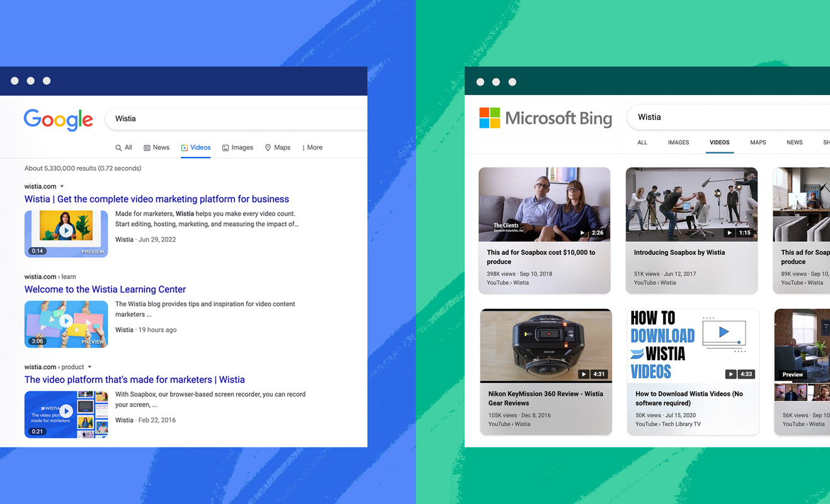Click the magnifier icon beside the All tab
This screenshot has width=830, height=504.
point(117,147)
